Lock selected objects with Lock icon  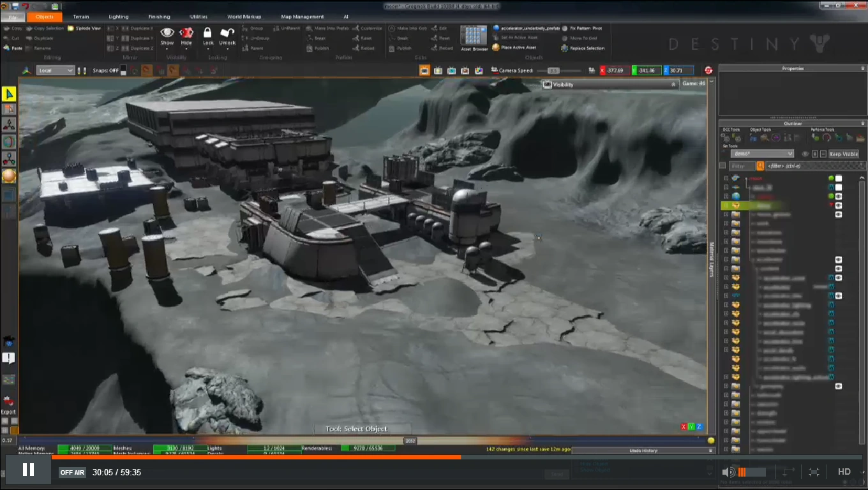pyautogui.click(x=207, y=33)
